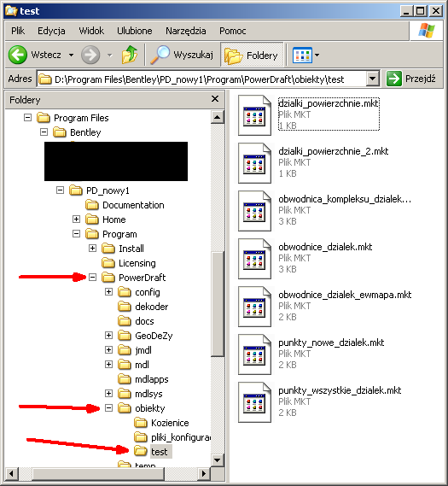The height and width of the screenshot is (486, 448).
Task: Go back with the Wstecz arrow
Action: click(18, 55)
